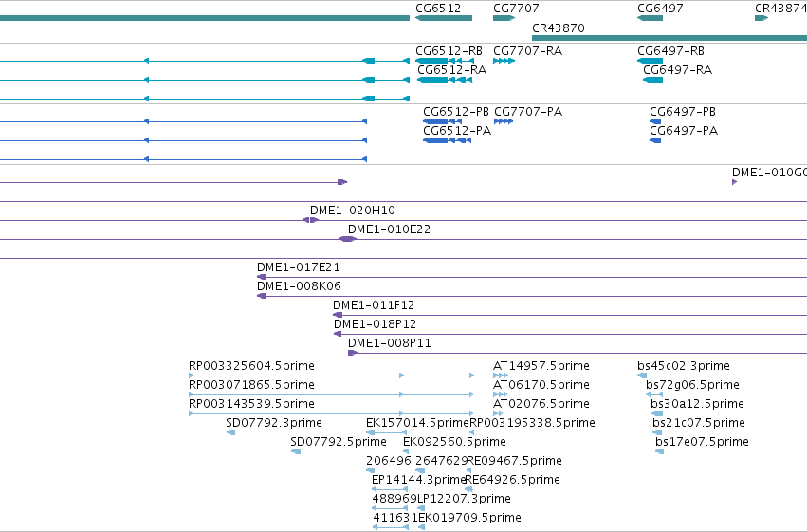Click the DME1-011F12 clone label
This screenshot has width=807, height=532.
coord(374,305)
